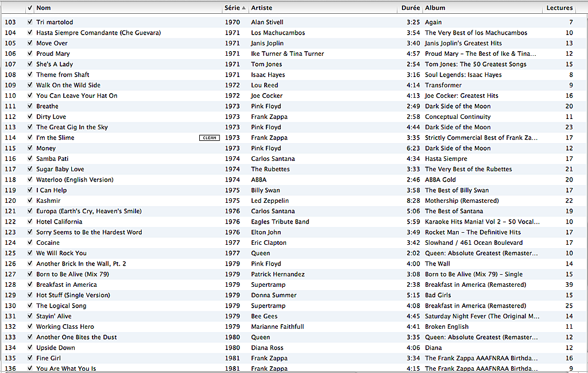Click the album Mothership (Remastered)

[462, 201]
